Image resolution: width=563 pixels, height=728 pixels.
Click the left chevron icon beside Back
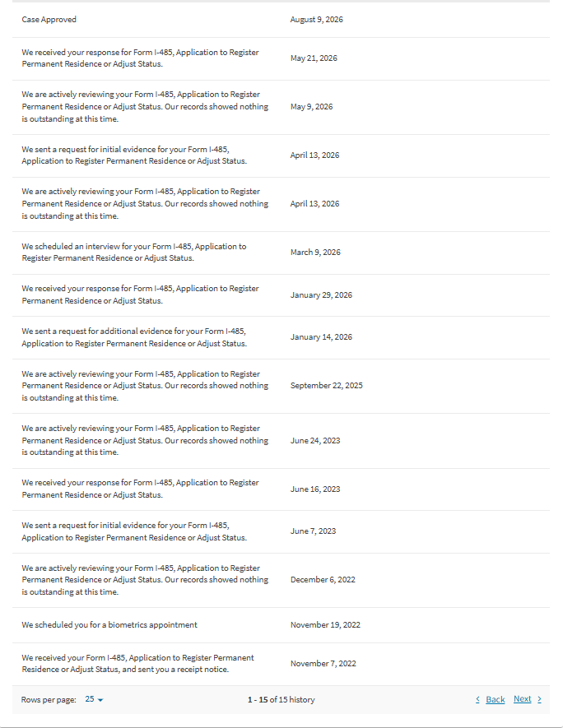(x=477, y=699)
